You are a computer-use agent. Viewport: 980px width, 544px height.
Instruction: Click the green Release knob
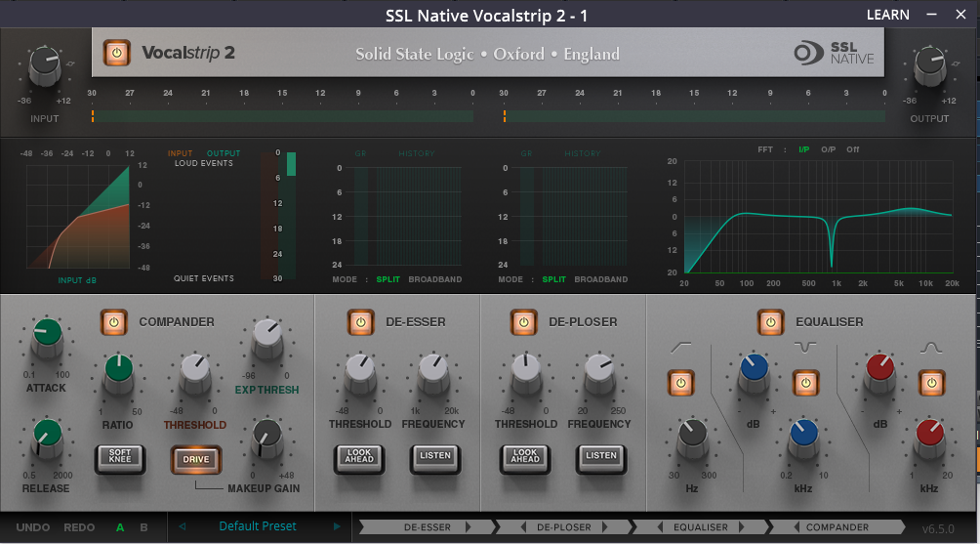[48, 438]
